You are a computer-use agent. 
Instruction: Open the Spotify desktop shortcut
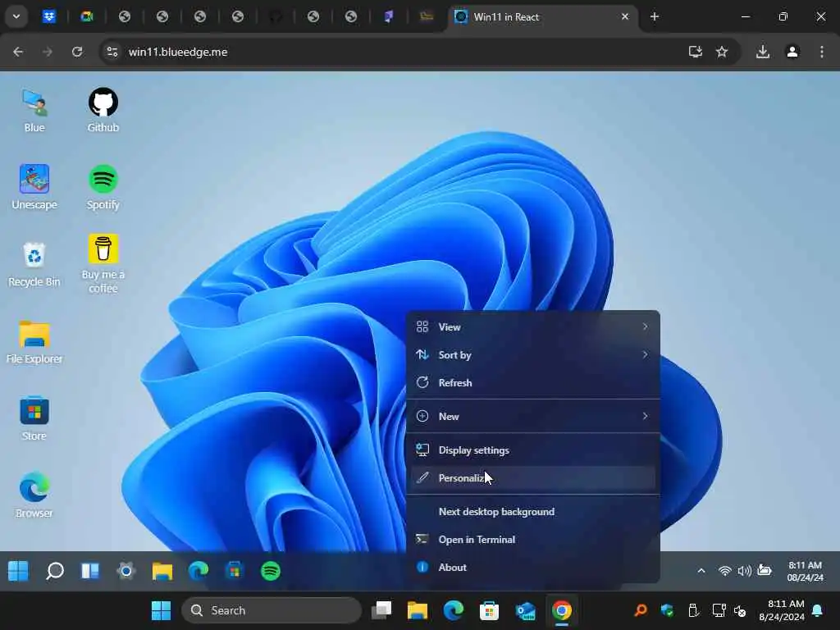pos(103,188)
